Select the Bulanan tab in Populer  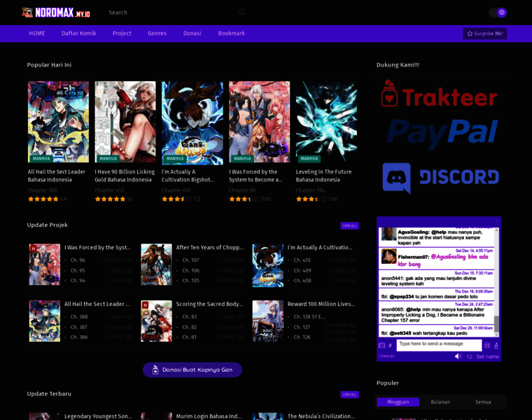click(x=440, y=402)
